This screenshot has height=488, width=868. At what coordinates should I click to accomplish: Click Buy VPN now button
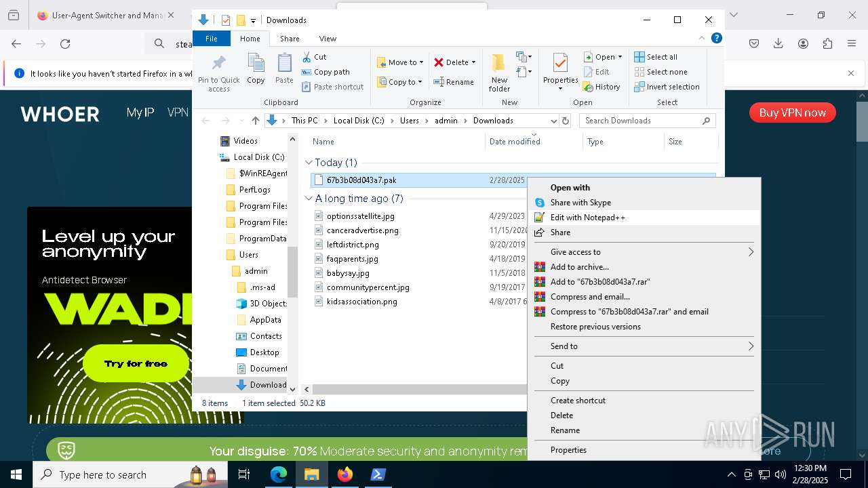tap(792, 113)
